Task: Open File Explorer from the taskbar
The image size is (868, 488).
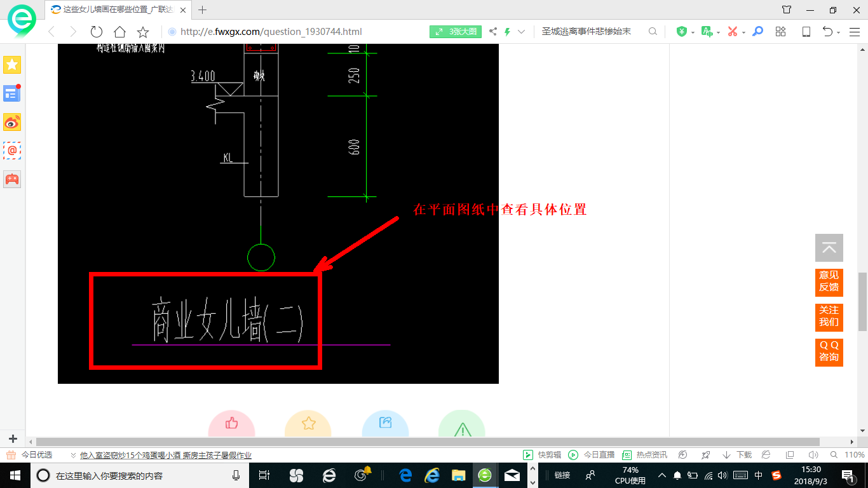Action: pyautogui.click(x=458, y=475)
